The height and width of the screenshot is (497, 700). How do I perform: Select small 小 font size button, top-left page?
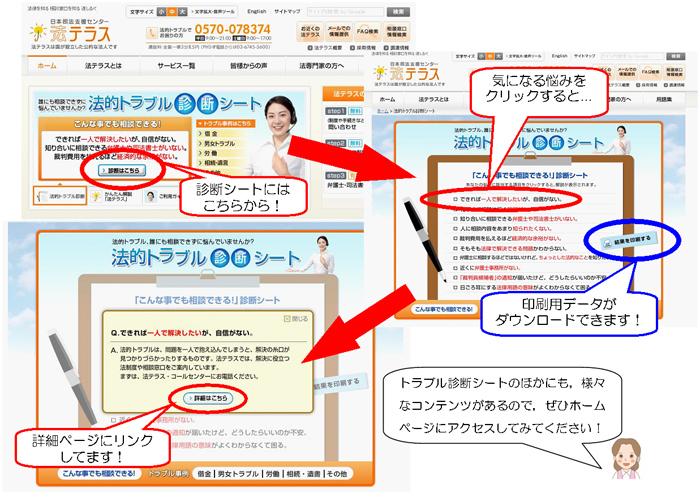(x=162, y=12)
